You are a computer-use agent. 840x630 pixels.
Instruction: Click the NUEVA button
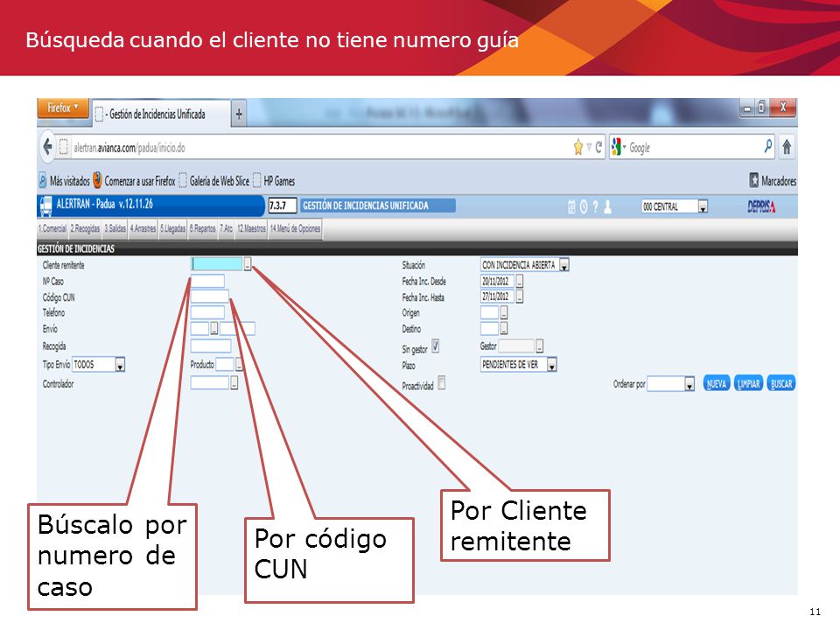click(717, 383)
